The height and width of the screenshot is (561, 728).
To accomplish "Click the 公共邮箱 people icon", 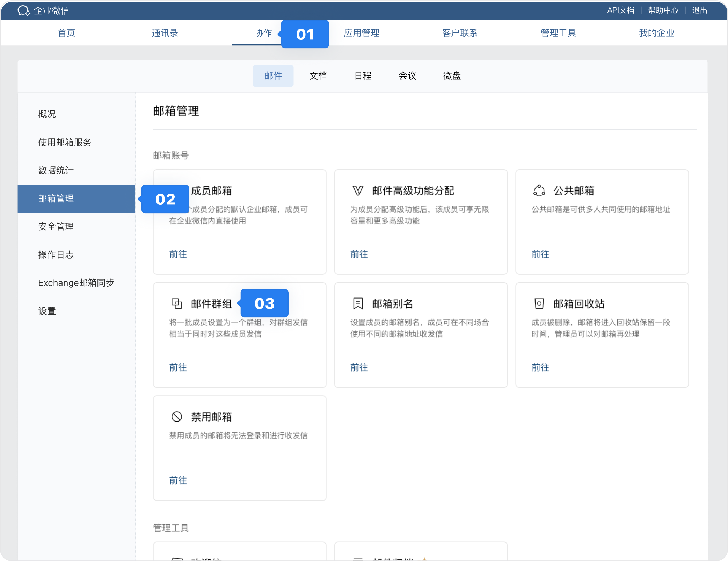I will tap(539, 191).
